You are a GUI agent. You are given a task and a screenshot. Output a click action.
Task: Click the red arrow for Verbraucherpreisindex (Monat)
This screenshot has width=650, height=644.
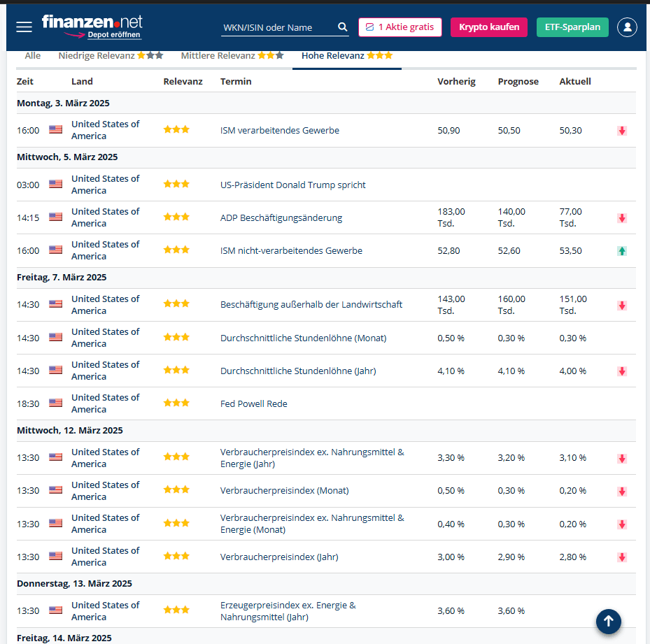tap(622, 491)
